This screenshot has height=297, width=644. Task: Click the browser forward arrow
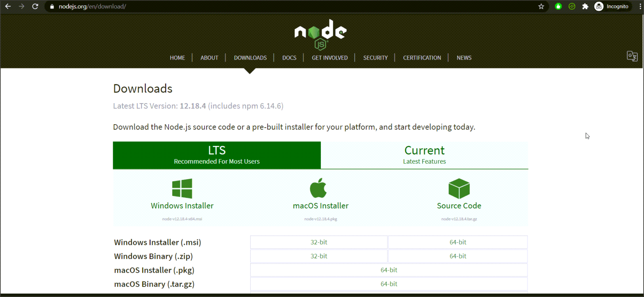[21, 6]
